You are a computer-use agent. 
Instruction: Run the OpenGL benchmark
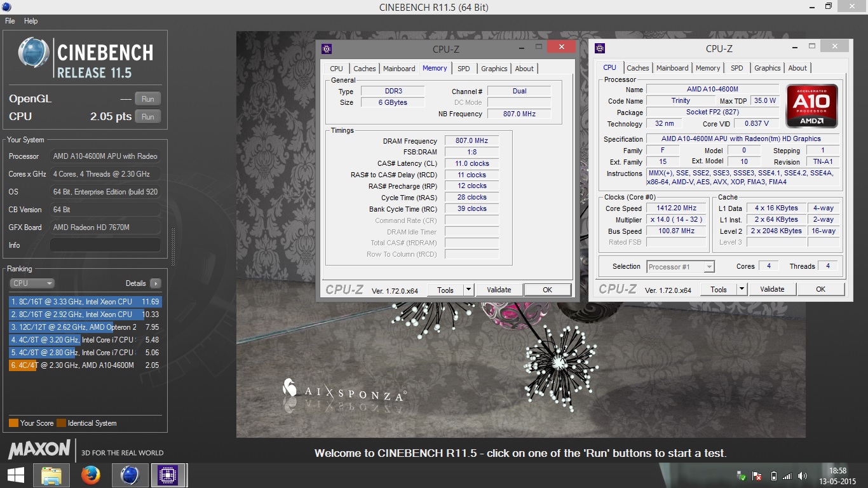click(148, 98)
